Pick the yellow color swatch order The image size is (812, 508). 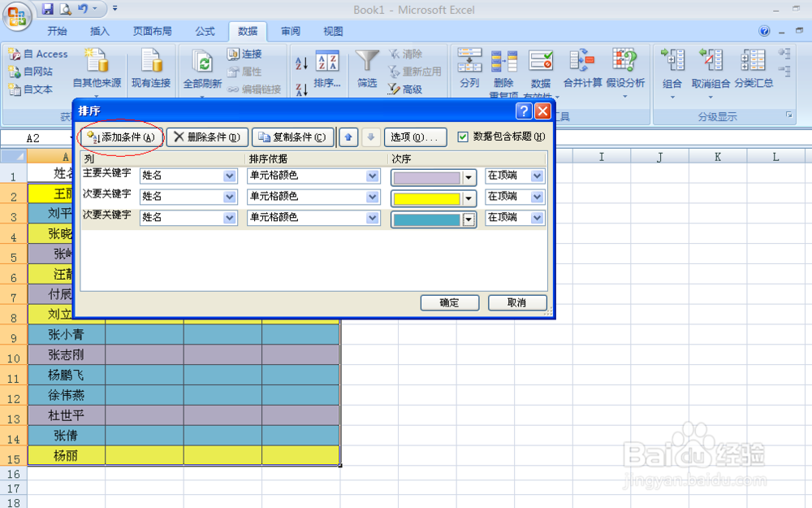click(x=434, y=198)
